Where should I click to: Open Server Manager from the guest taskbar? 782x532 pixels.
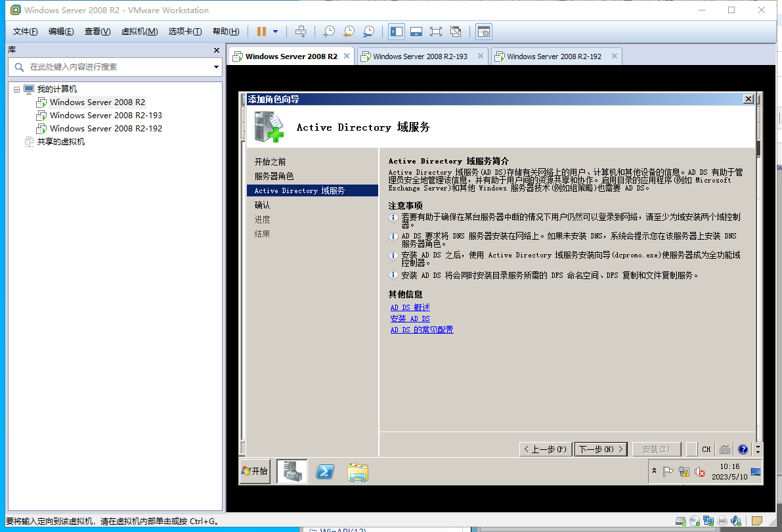(292, 471)
